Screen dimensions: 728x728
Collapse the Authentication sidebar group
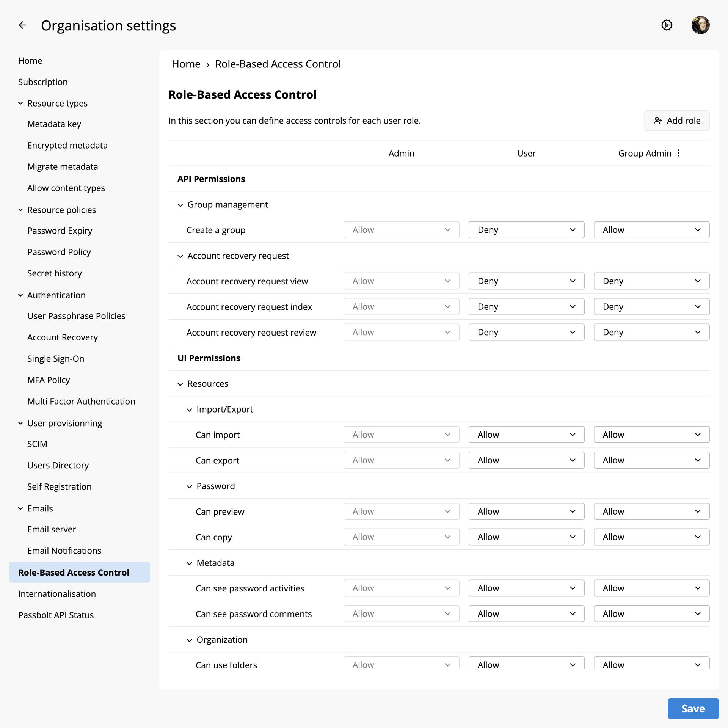pyautogui.click(x=20, y=295)
